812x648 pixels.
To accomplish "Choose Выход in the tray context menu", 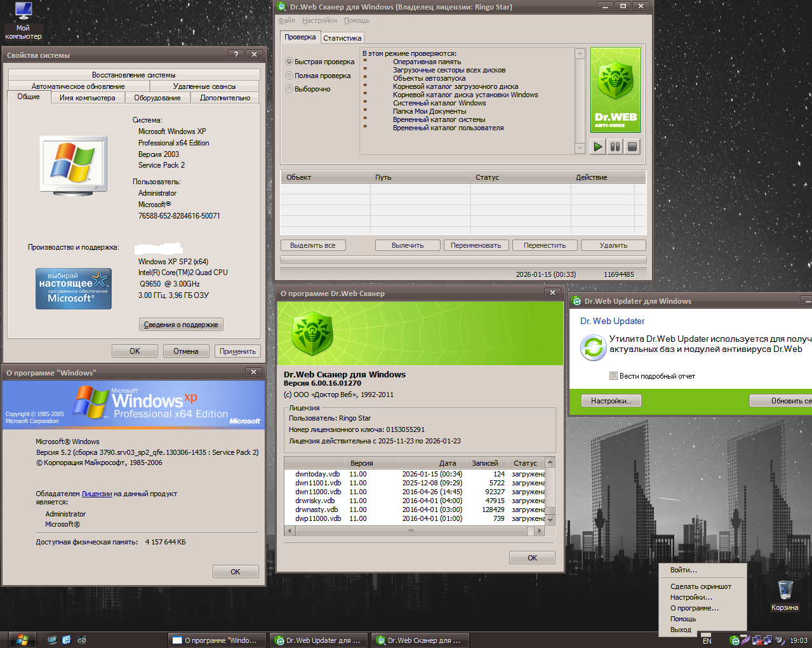I will (x=681, y=630).
